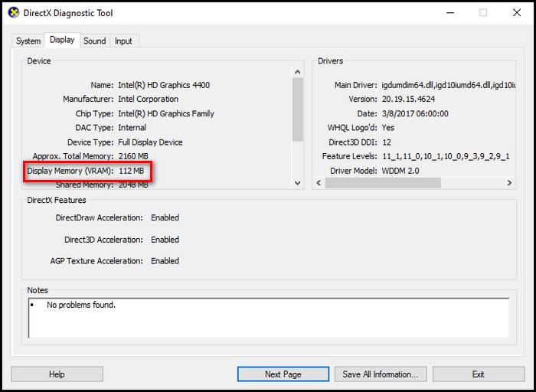
Task: Click Device list scroll down arrow
Action: click(297, 183)
